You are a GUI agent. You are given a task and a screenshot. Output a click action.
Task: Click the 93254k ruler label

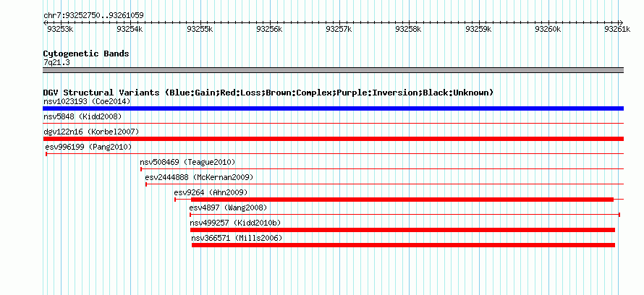click(130, 29)
